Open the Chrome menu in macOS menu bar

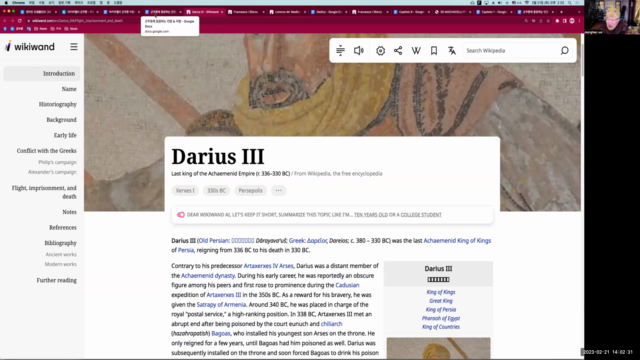pos(18,2)
